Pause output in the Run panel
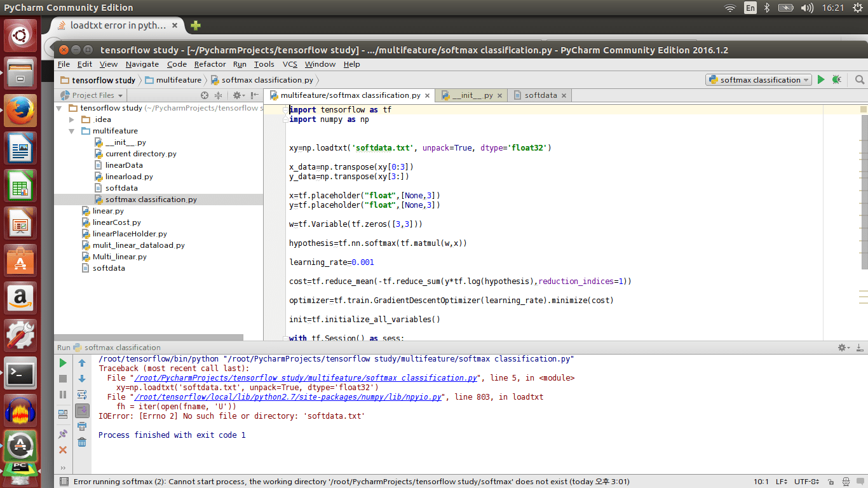This screenshot has height=488, width=868. tap(63, 394)
